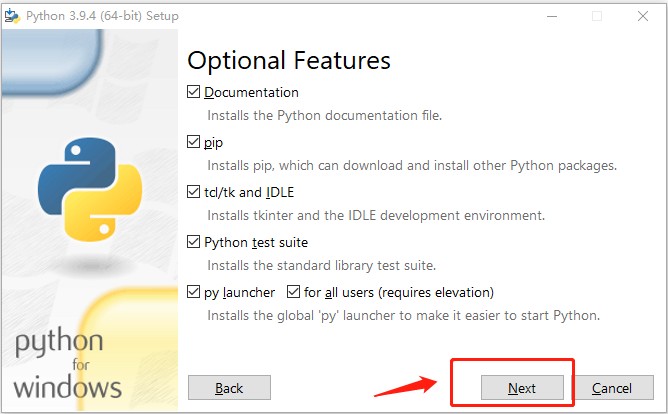Click "Installs the standard library test suite."
This screenshot has width=668, height=414.
pos(322,265)
